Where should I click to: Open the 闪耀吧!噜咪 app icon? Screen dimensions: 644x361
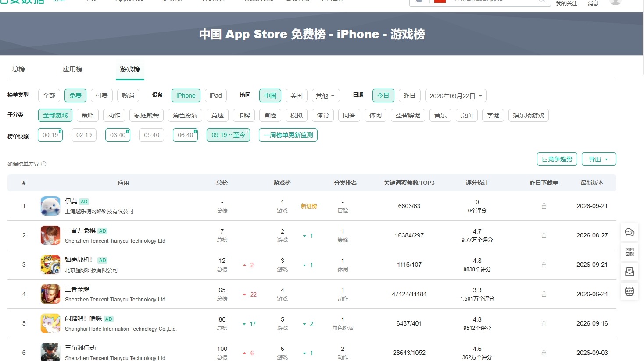point(50,323)
